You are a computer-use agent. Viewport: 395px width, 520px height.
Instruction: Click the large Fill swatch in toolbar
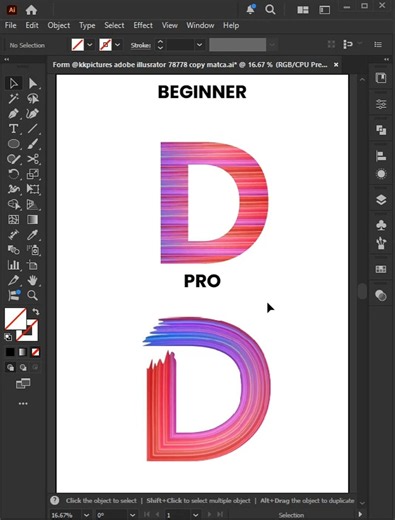click(x=15, y=319)
